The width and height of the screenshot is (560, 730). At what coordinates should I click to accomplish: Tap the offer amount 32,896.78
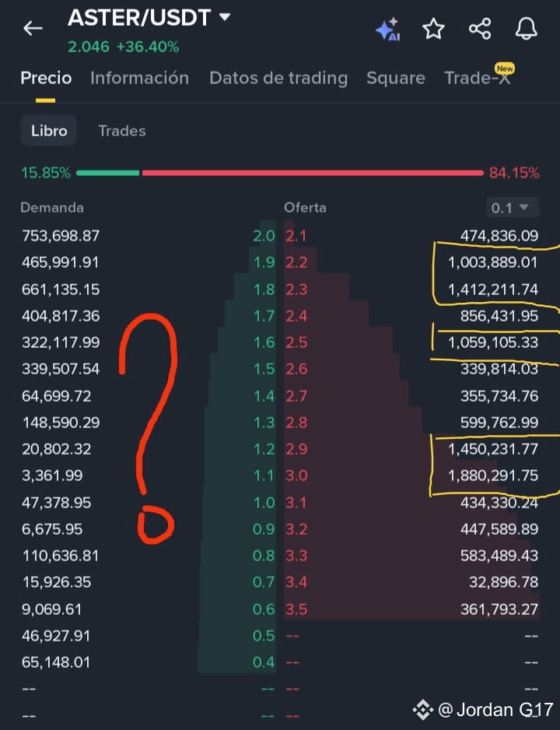pos(504,582)
